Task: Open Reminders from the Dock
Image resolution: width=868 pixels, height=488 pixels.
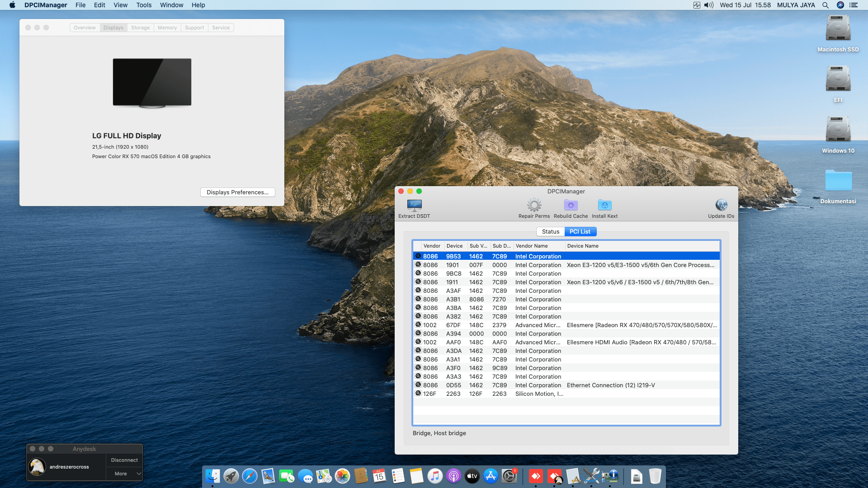Action: point(398,476)
